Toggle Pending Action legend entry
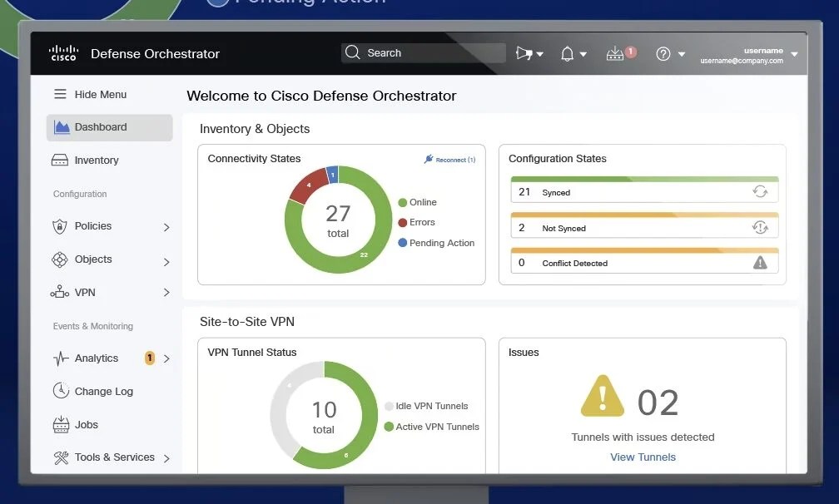 tap(436, 243)
